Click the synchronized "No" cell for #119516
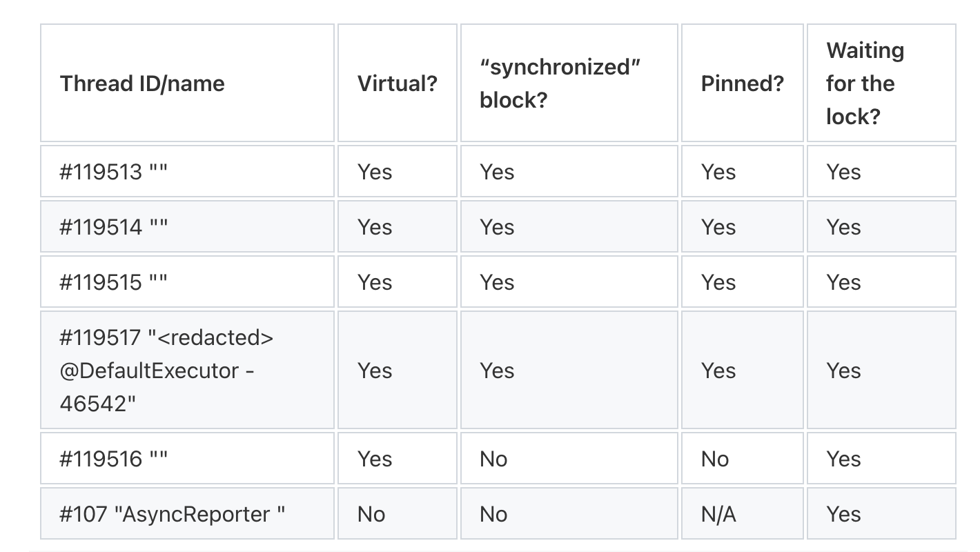980x552 pixels. [x=569, y=458]
